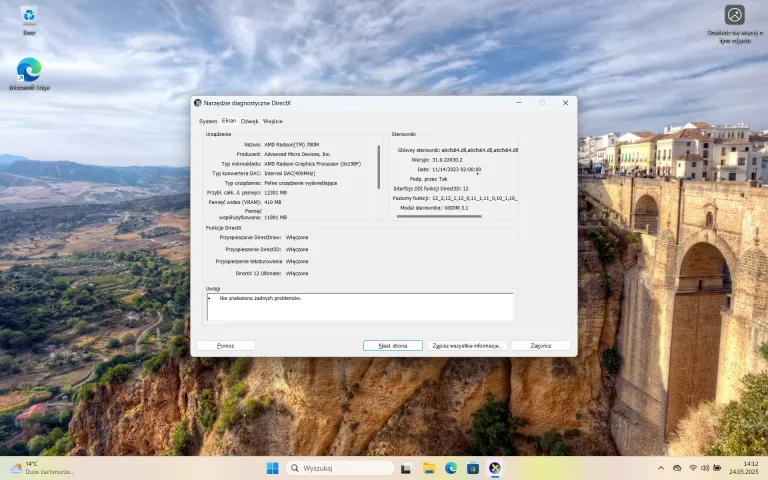Click the cloud sync tray icon
768x480 pixels.
pos(677,468)
